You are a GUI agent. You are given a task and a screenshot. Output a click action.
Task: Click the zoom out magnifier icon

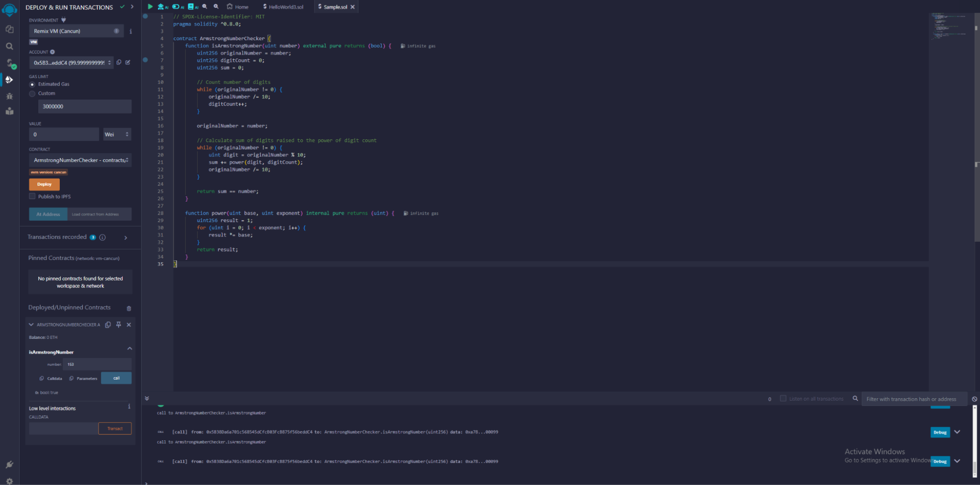(x=205, y=7)
